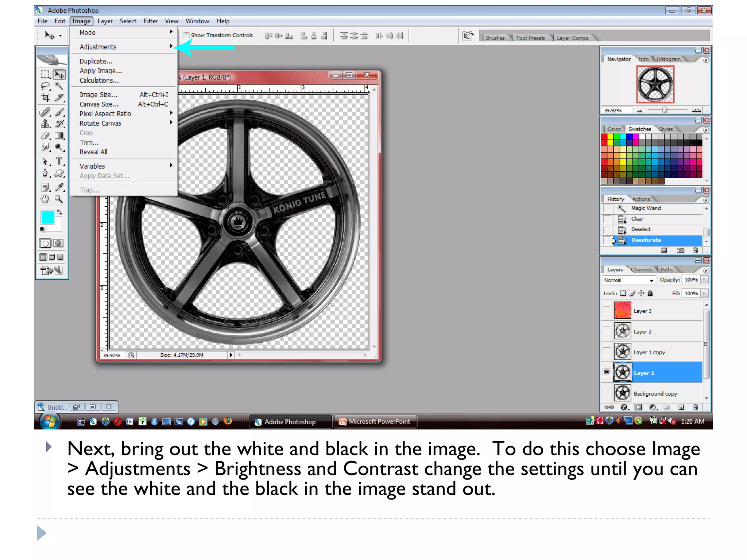Image resolution: width=747 pixels, height=560 pixels.
Task: Jump to ImageReady button
Action: coord(51,271)
